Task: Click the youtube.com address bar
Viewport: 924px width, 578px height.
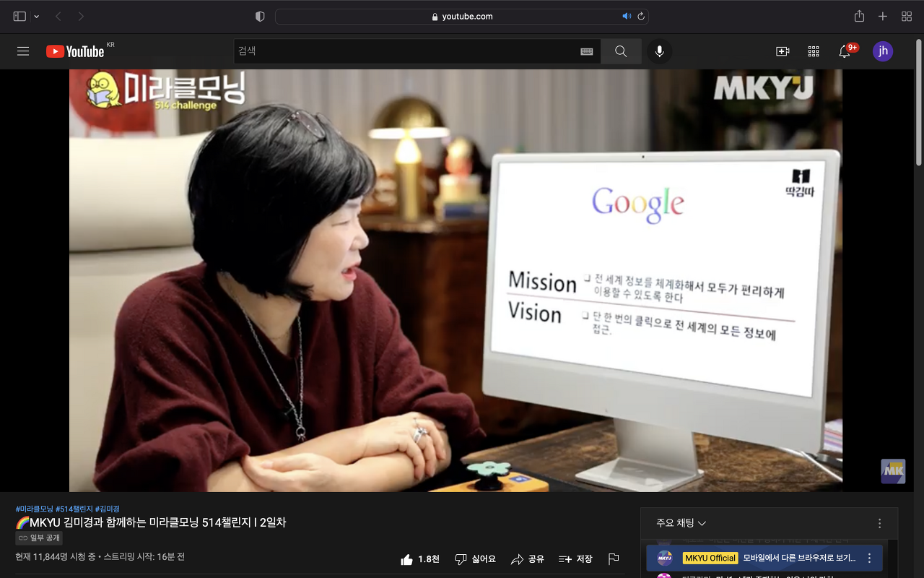Action: click(462, 16)
